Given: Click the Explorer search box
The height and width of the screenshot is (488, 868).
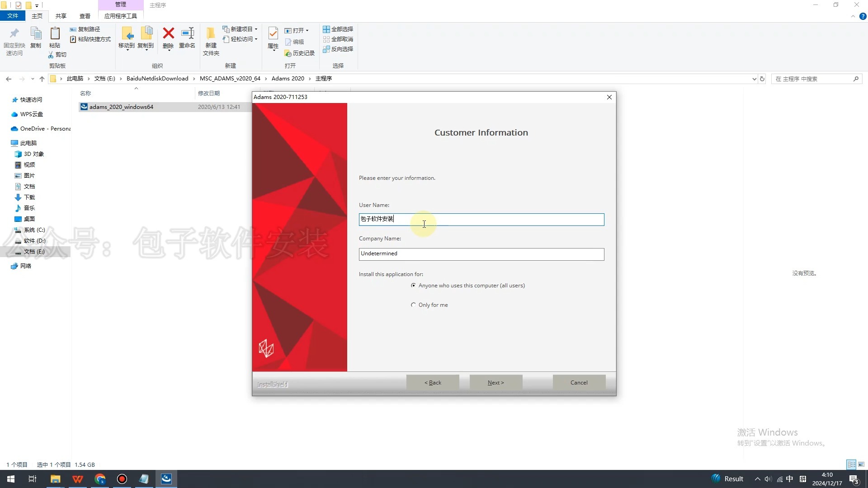Looking at the screenshot, I should click(x=816, y=79).
